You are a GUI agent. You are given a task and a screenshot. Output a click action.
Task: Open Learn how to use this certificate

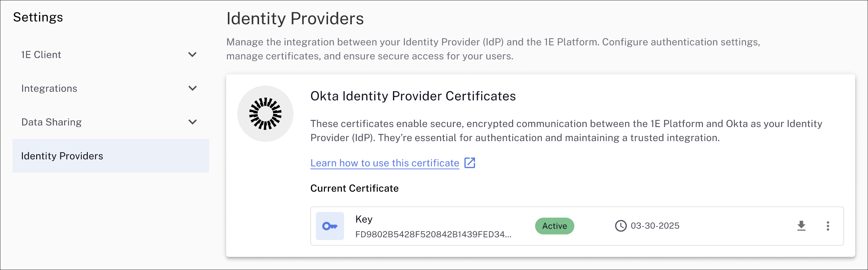(385, 163)
